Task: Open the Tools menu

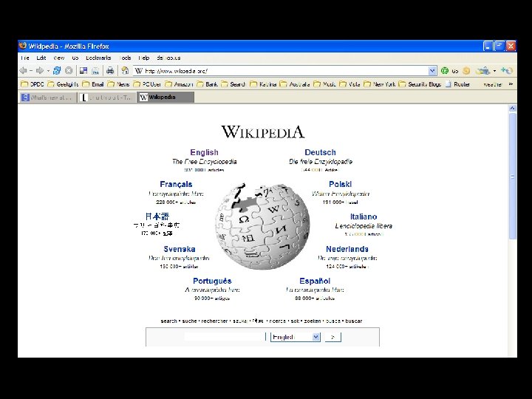Action: 125,58
